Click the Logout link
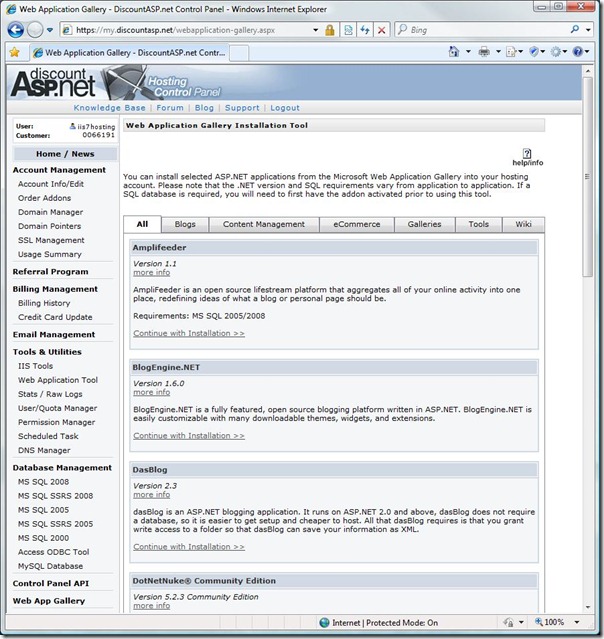The image size is (604, 639). pos(285,108)
